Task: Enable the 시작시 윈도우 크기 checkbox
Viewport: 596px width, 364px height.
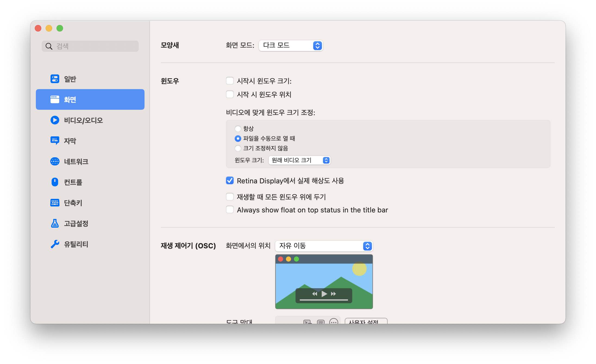Action: pos(230,81)
